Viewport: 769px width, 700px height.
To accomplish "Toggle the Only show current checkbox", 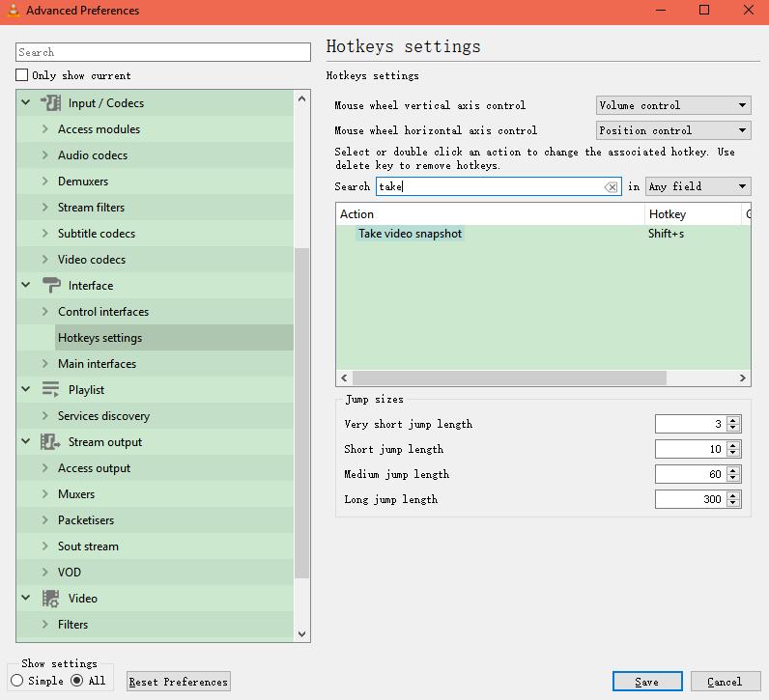I will (x=21, y=75).
